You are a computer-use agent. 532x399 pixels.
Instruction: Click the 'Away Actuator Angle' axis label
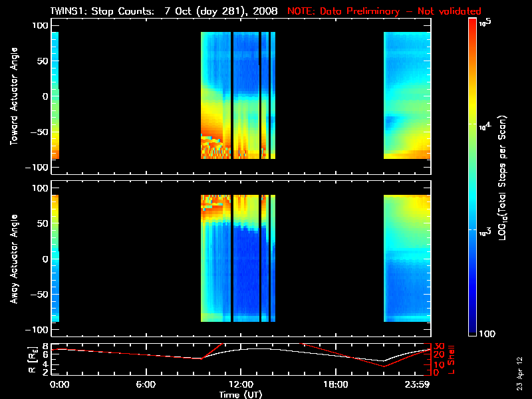[14, 259]
